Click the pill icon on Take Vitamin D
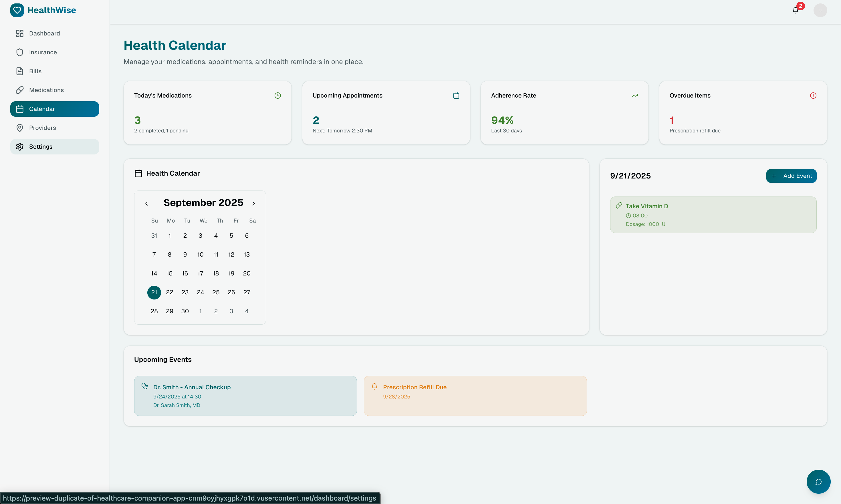This screenshot has height=504, width=841. pyautogui.click(x=619, y=205)
